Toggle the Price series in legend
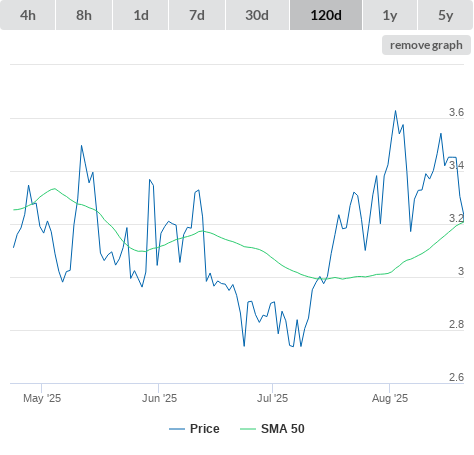 coord(194,429)
